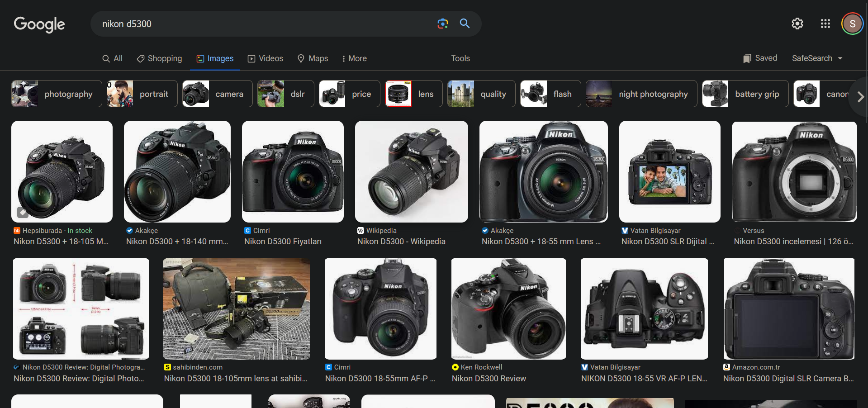This screenshot has width=868, height=408.
Task: Open the Google account profile avatar
Action: point(852,24)
